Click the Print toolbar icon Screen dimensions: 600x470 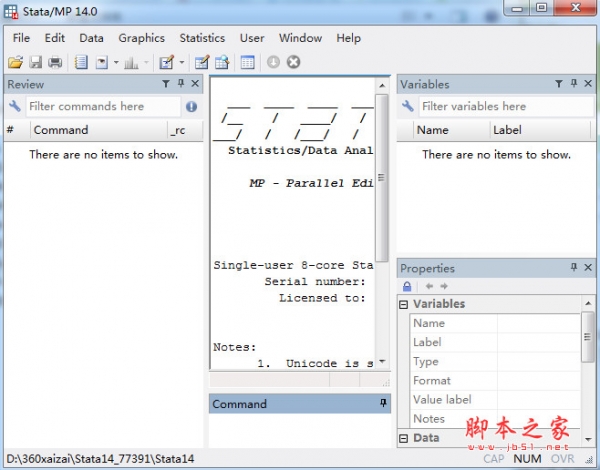55,62
